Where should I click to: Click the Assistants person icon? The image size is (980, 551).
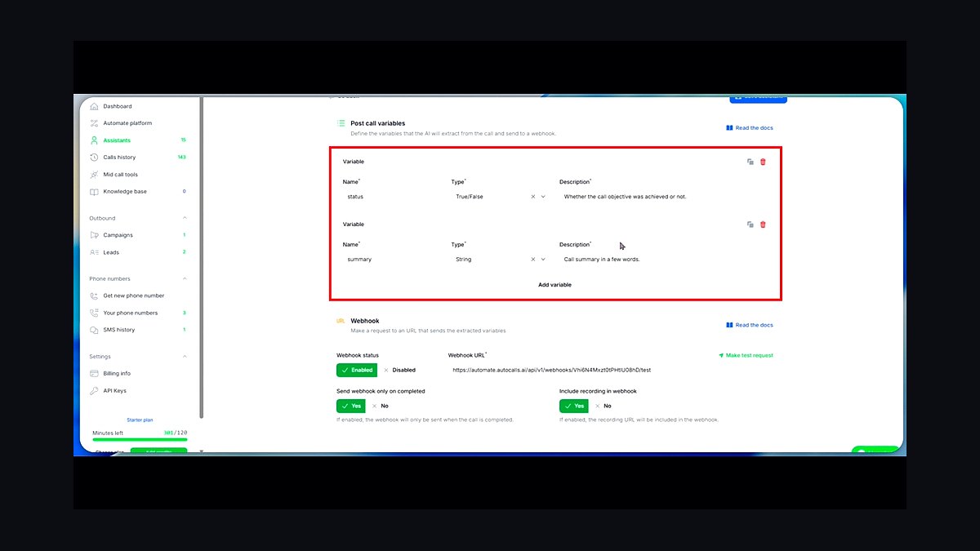point(94,140)
